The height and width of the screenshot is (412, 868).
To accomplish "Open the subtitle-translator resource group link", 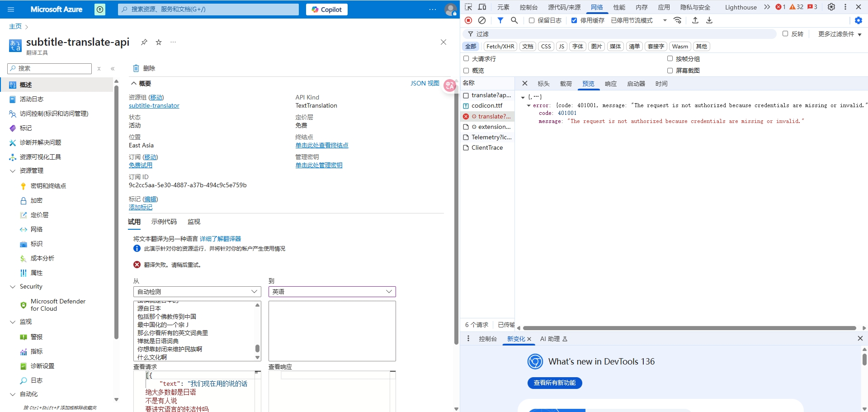I will pos(154,105).
